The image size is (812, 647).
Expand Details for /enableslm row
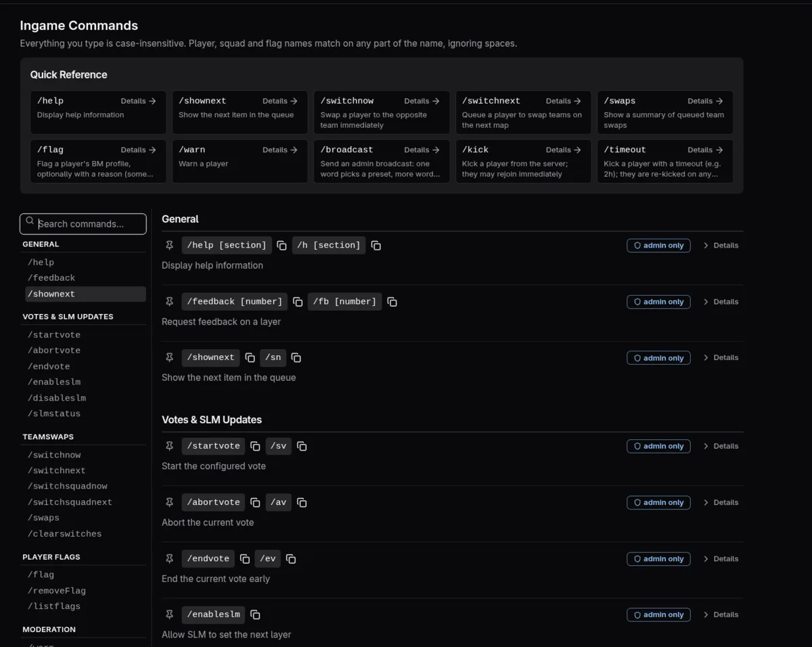pos(721,615)
